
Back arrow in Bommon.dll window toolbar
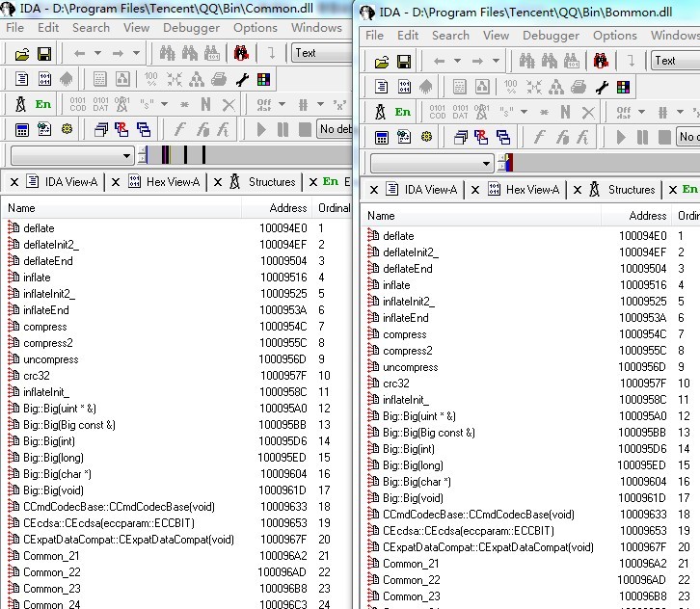440,61
